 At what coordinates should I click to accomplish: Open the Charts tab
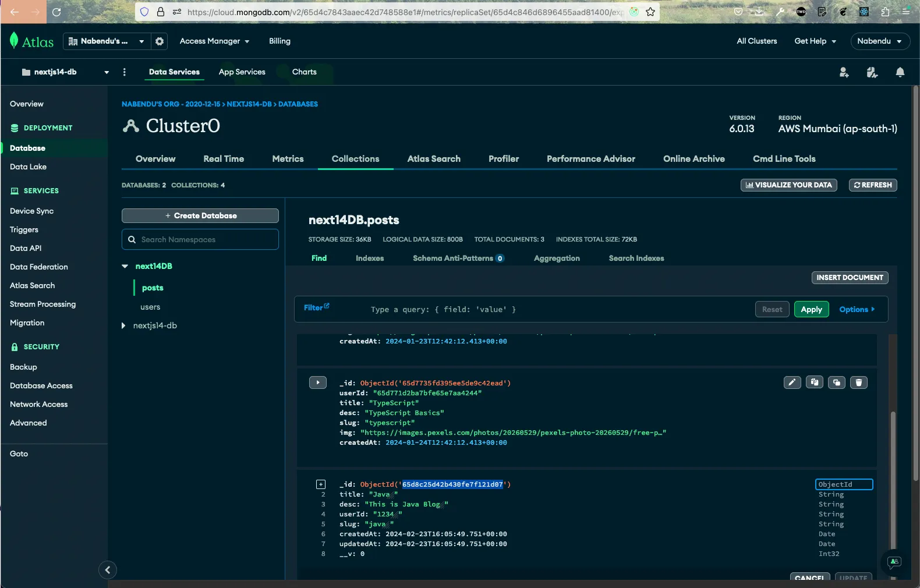(x=304, y=72)
